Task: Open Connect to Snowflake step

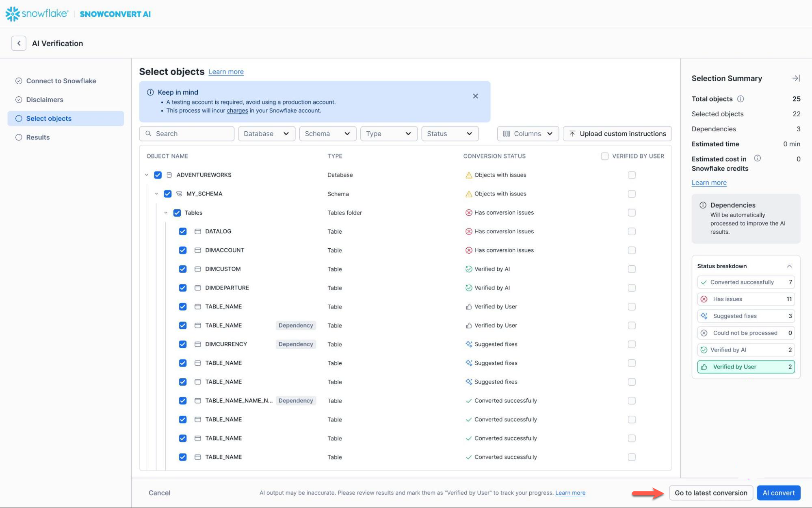Action: (61, 81)
